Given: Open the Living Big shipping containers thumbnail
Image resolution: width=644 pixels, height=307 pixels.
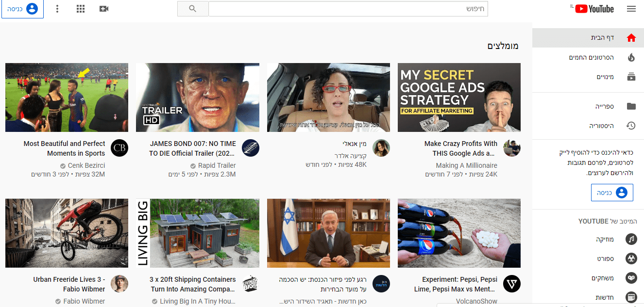Looking at the screenshot, I should [x=198, y=233].
